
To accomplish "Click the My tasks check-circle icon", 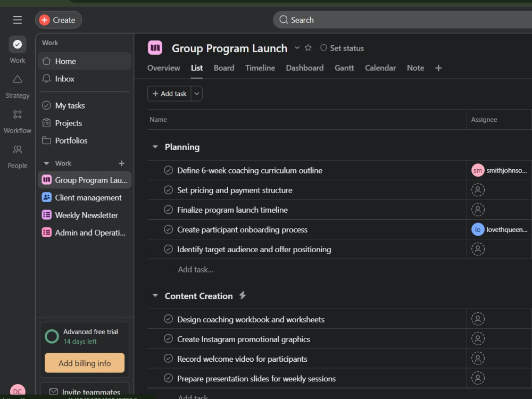I will [x=46, y=105].
